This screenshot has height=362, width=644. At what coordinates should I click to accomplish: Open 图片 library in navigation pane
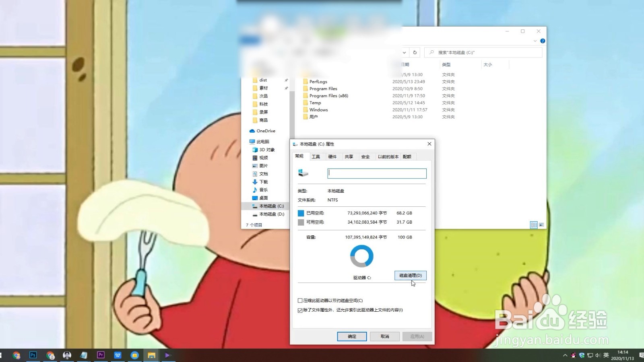[263, 166]
